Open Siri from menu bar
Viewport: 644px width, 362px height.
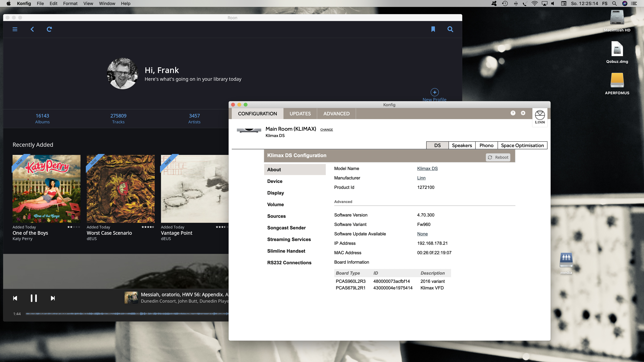625,3
